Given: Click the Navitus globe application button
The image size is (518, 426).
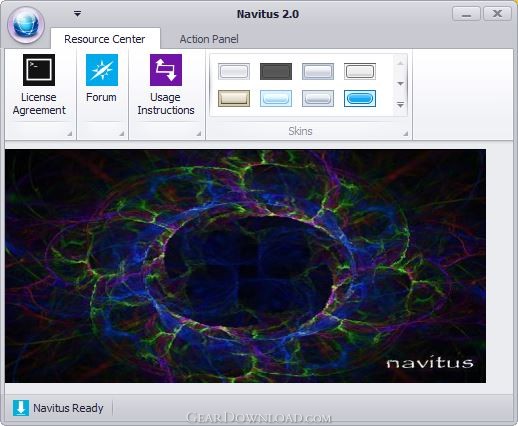Looking at the screenshot, I should tap(26, 25).
